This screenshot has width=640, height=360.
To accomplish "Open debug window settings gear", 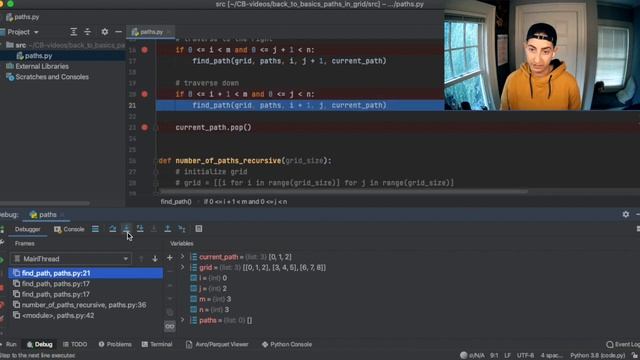I will coord(626,214).
